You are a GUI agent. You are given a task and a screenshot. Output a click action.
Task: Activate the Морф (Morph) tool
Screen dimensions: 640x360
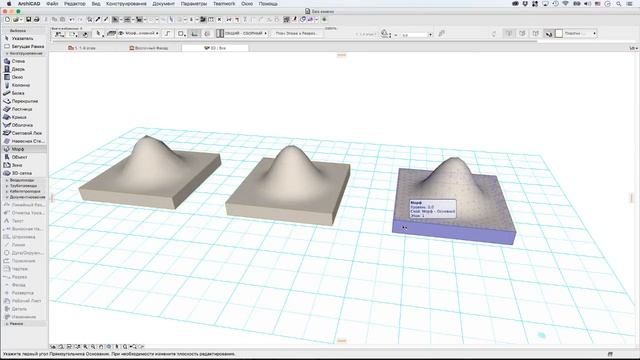click(24, 149)
